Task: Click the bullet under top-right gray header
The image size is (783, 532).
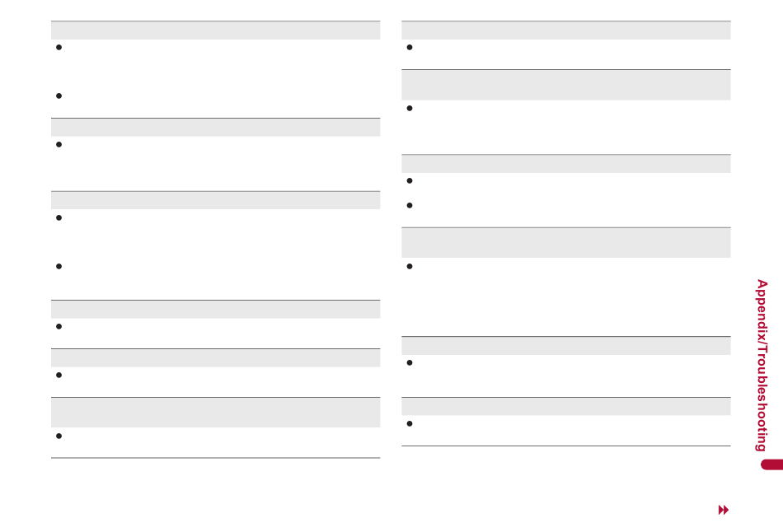Action: [x=410, y=48]
